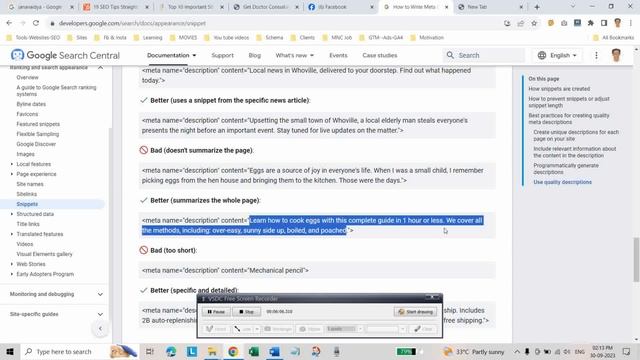This screenshot has height=360, width=640.
Task: Open the Events menu item
Action: pyautogui.click(x=338, y=55)
